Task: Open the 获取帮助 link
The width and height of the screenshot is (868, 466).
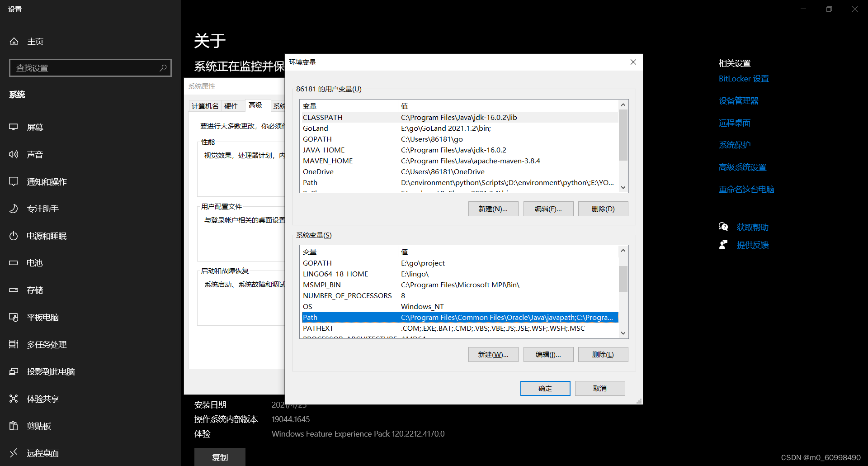Action: pos(753,228)
